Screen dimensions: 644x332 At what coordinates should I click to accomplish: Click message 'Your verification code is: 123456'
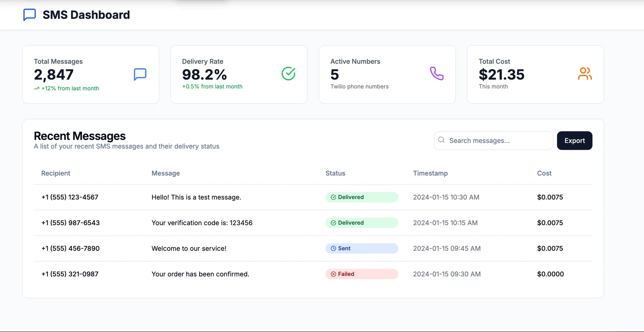tap(202, 223)
